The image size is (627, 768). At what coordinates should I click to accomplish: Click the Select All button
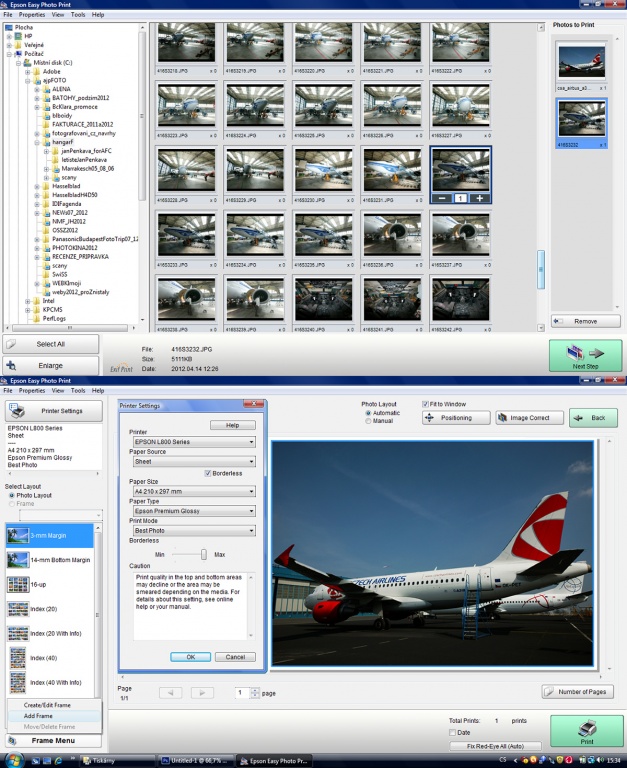(50, 344)
